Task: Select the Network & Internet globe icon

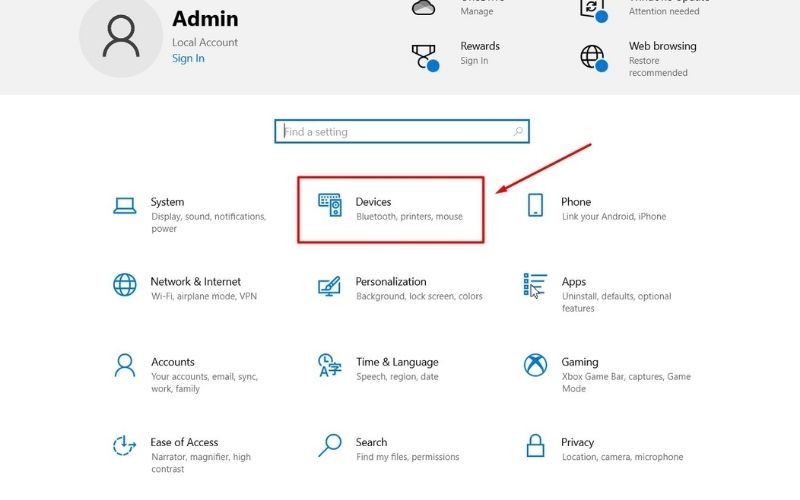Action: tap(124, 285)
